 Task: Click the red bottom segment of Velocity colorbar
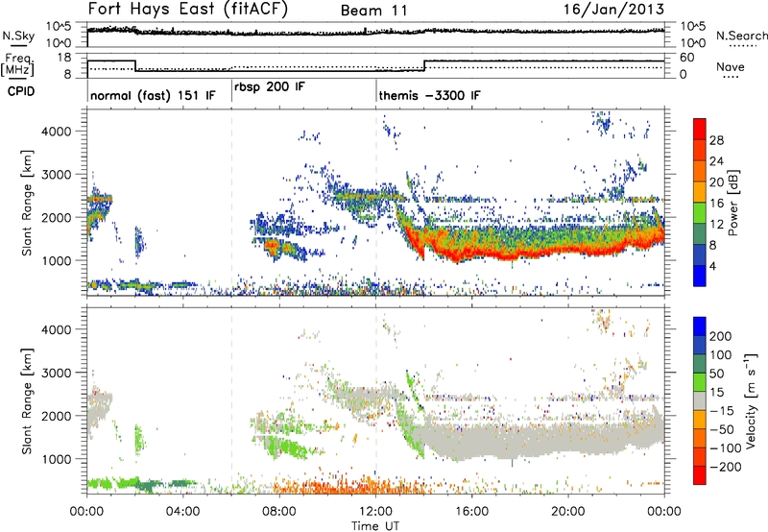[x=700, y=475]
